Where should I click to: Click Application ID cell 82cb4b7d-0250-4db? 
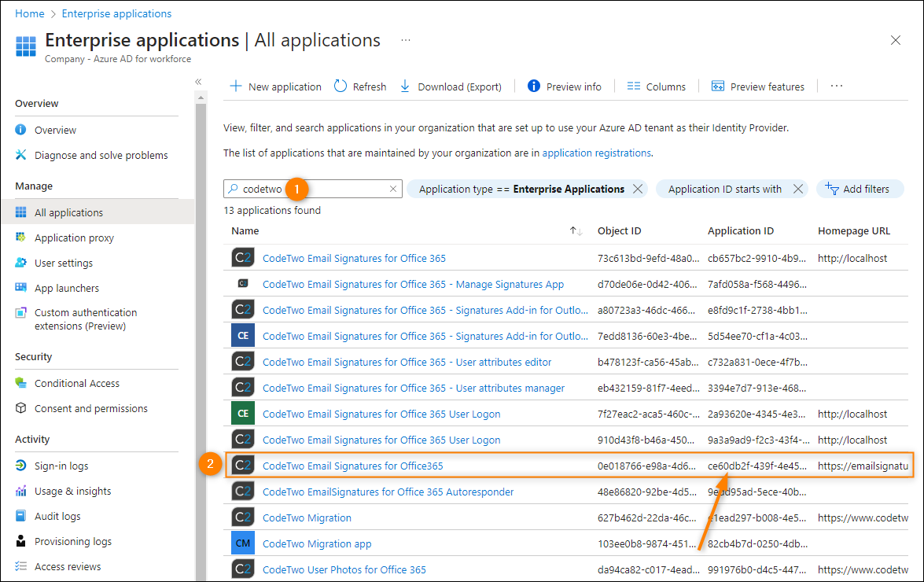(757, 543)
